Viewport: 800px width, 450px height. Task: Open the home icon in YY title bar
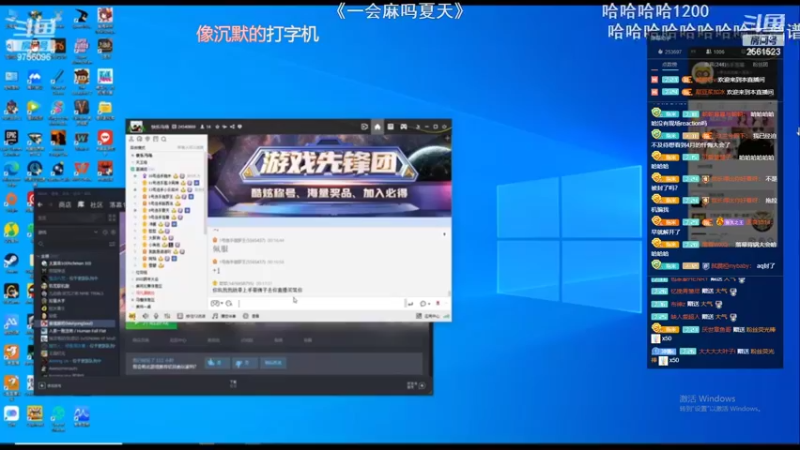click(377, 127)
